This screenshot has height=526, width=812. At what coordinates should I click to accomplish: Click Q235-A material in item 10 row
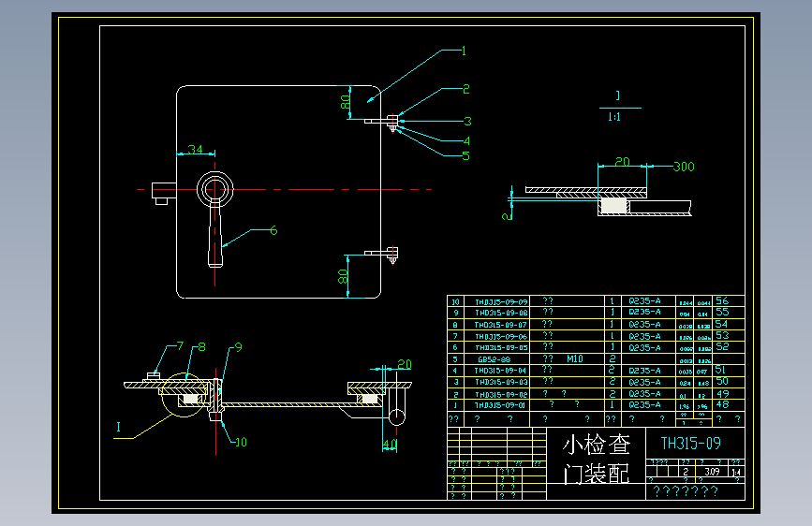[644, 301]
